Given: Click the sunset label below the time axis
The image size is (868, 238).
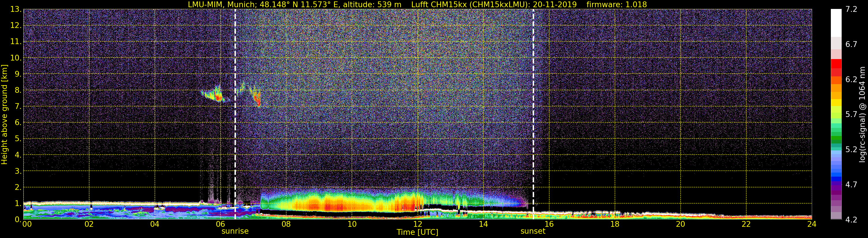Looking at the screenshot, I should 533,231.
